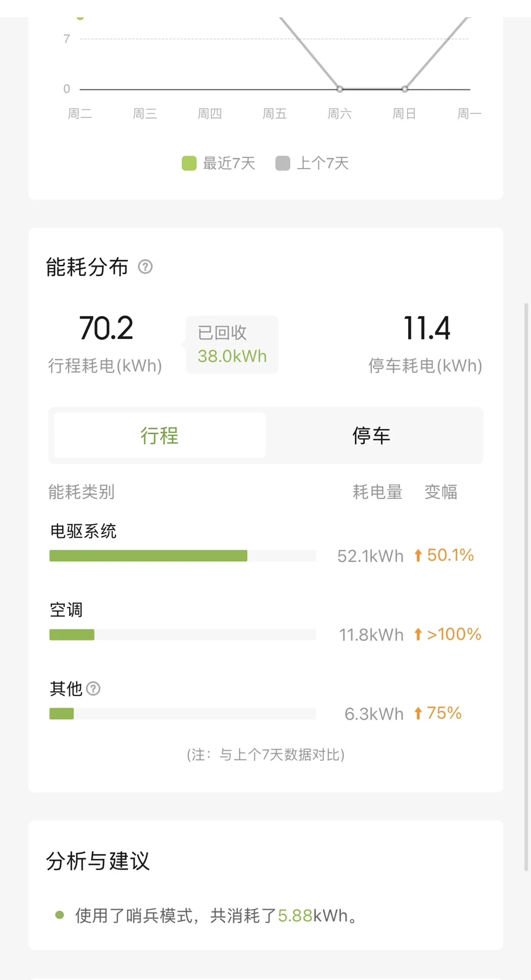Tap the orange arrow next to >100%
This screenshot has height=980, width=531.
pyautogui.click(x=418, y=634)
